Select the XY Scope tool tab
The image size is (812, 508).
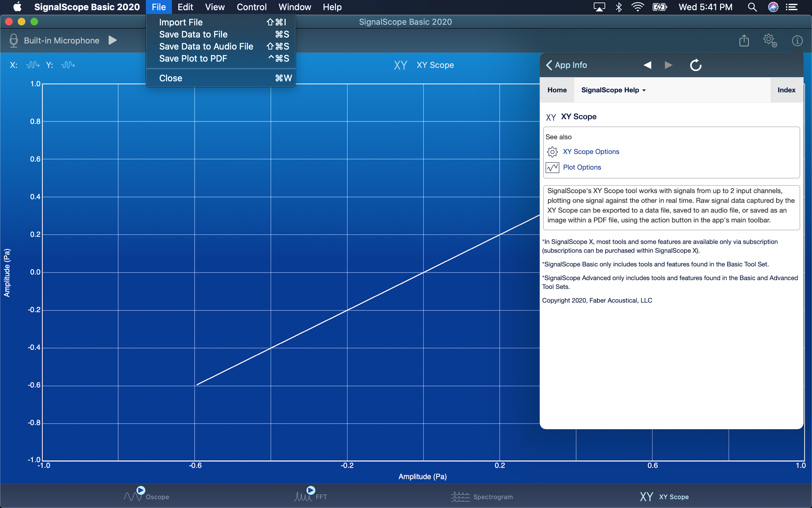[x=665, y=497]
